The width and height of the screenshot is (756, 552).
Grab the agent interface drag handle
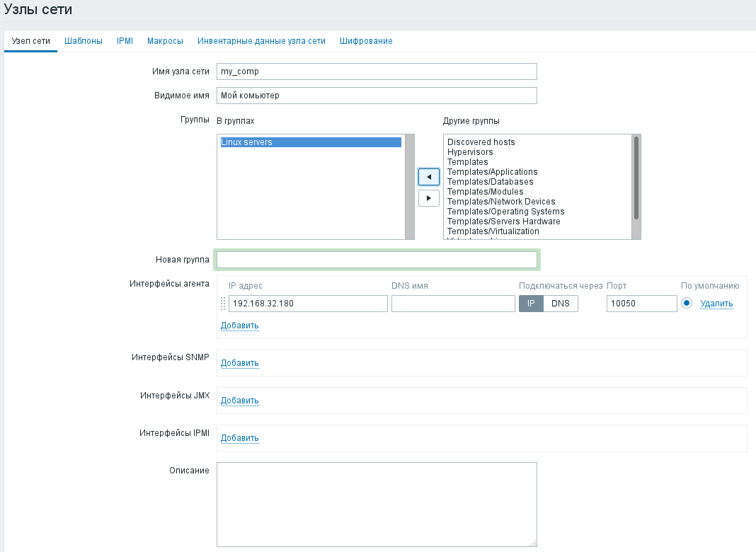point(223,304)
